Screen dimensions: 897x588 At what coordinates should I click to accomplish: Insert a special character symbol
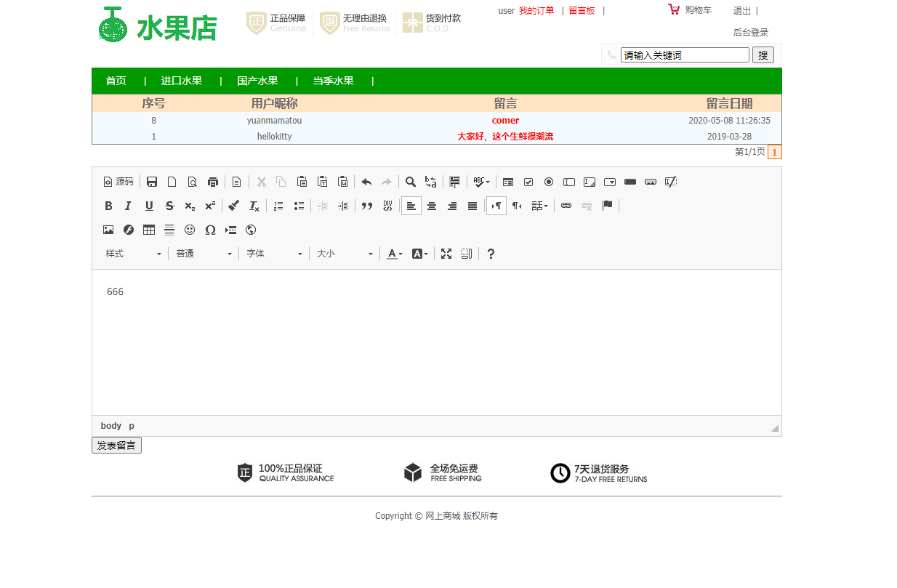click(210, 230)
